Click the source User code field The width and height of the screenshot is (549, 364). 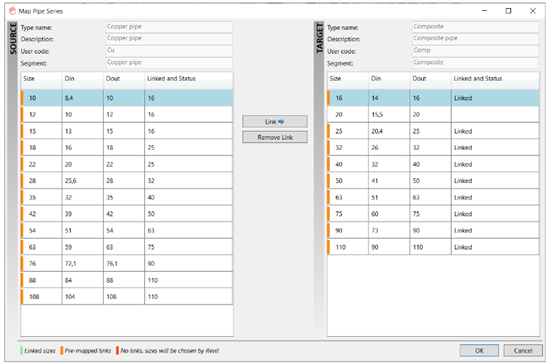coord(169,50)
